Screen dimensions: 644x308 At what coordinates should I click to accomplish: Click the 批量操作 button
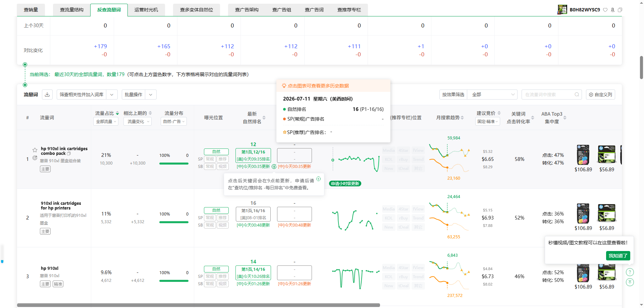(133, 95)
